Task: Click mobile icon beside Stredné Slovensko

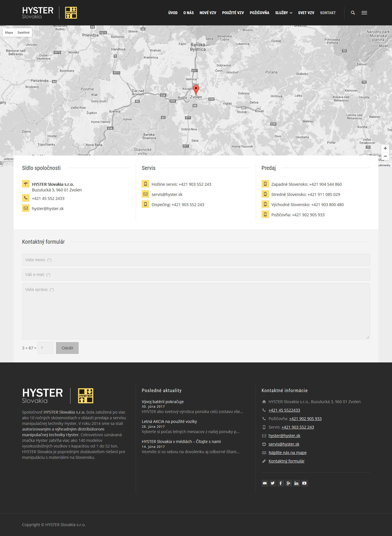Action: (265, 194)
